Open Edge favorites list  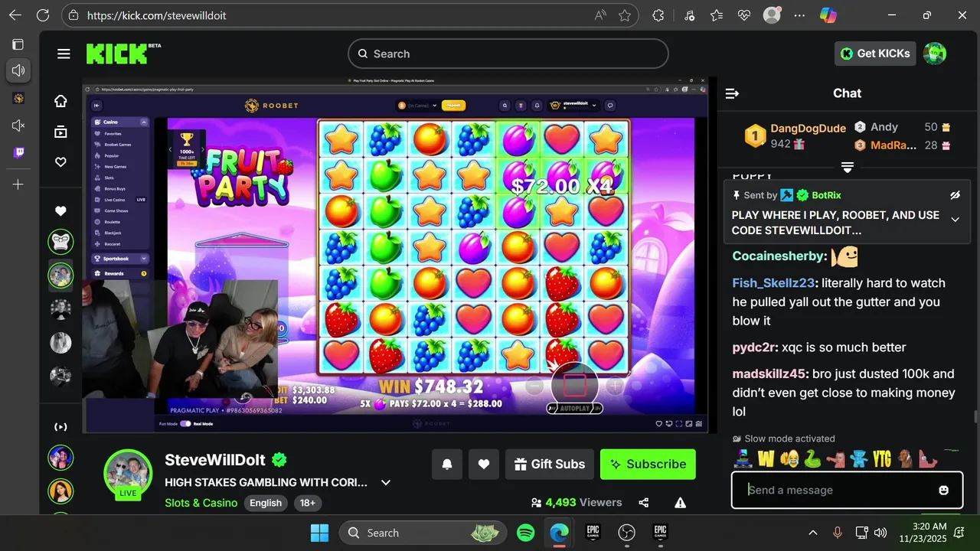716,15
